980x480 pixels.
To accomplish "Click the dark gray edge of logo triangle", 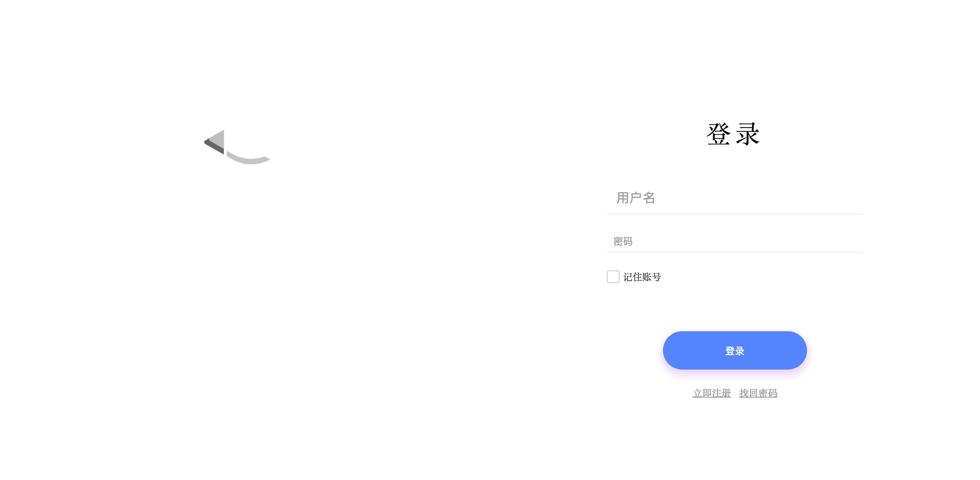I will click(x=213, y=147).
